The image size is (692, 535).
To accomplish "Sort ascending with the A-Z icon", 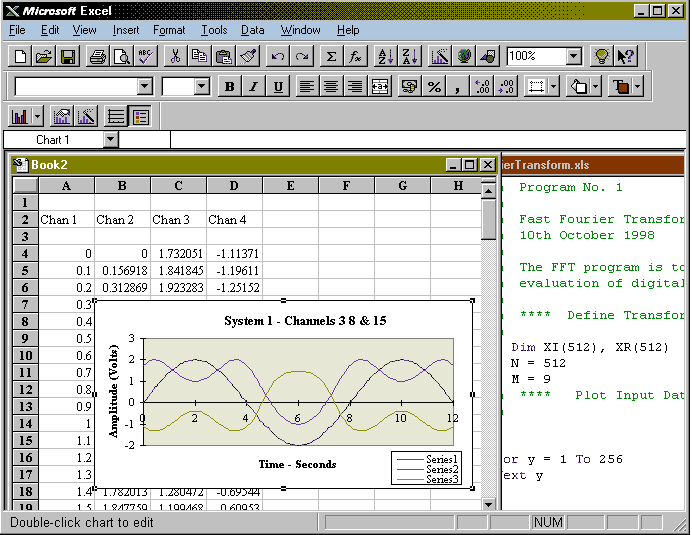I will (x=386, y=57).
